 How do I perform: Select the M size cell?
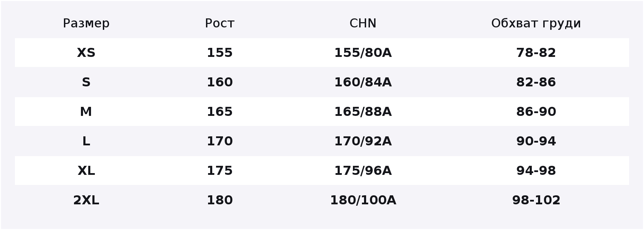tap(86, 112)
